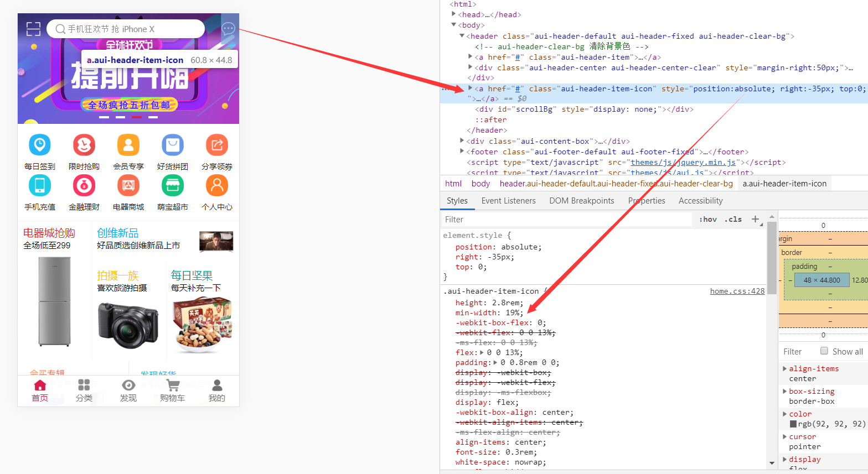Viewport: 868px width, 474px height.
Task: Open the home.css:428 source link
Action: (x=737, y=291)
